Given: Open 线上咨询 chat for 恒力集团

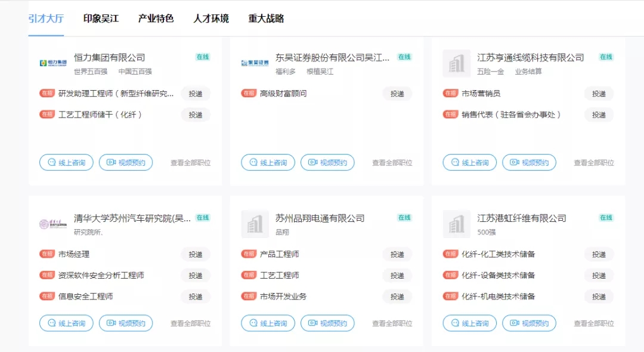Looking at the screenshot, I should pyautogui.click(x=66, y=162).
